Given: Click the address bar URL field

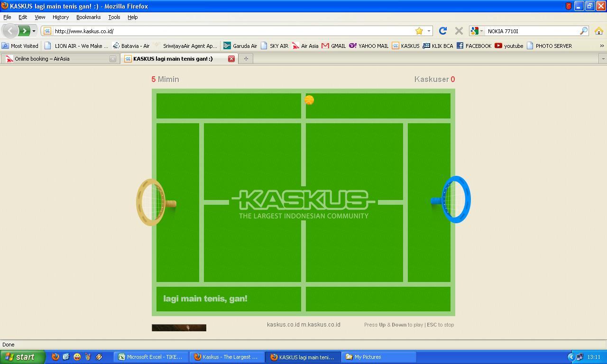Looking at the screenshot, I should point(232,31).
